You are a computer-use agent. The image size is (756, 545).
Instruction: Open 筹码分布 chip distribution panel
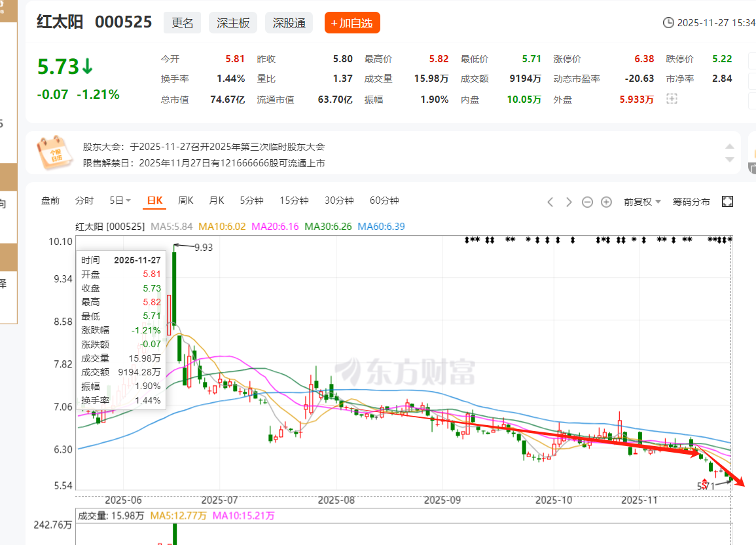point(691,202)
